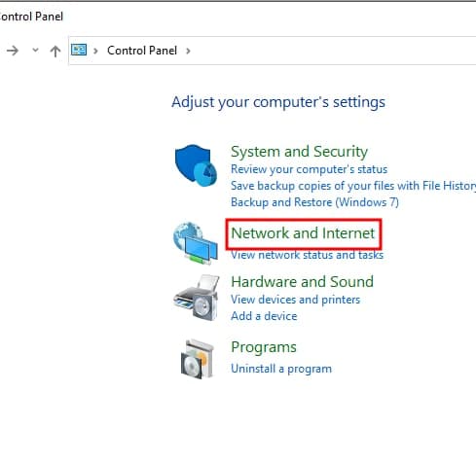Select the Programs disc box icon
Image resolution: width=476 pixels, height=463 pixels.
pos(198,359)
